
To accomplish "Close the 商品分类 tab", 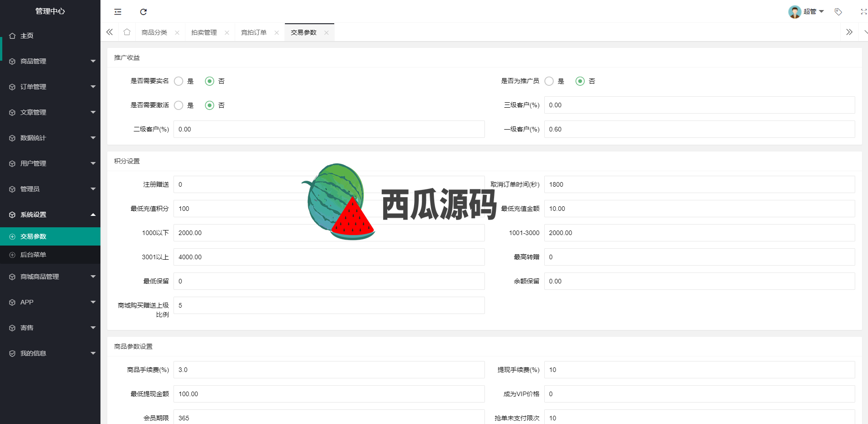I will pyautogui.click(x=177, y=32).
